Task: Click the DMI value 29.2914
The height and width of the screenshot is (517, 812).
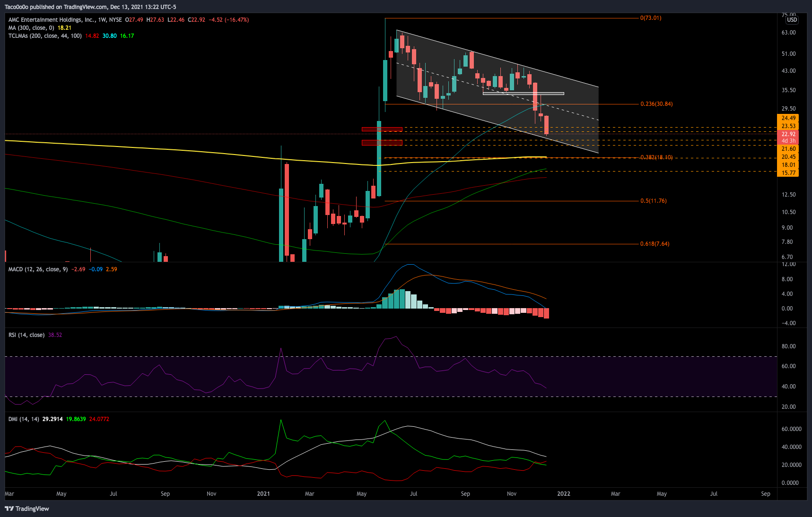Action: tap(52, 419)
